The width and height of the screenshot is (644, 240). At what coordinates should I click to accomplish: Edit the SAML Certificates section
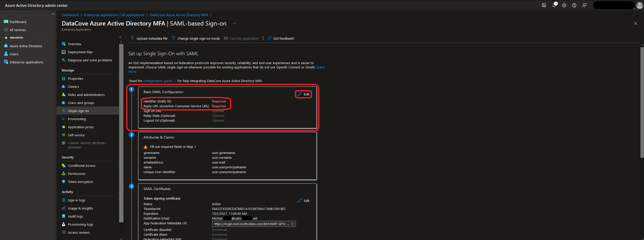click(x=303, y=201)
